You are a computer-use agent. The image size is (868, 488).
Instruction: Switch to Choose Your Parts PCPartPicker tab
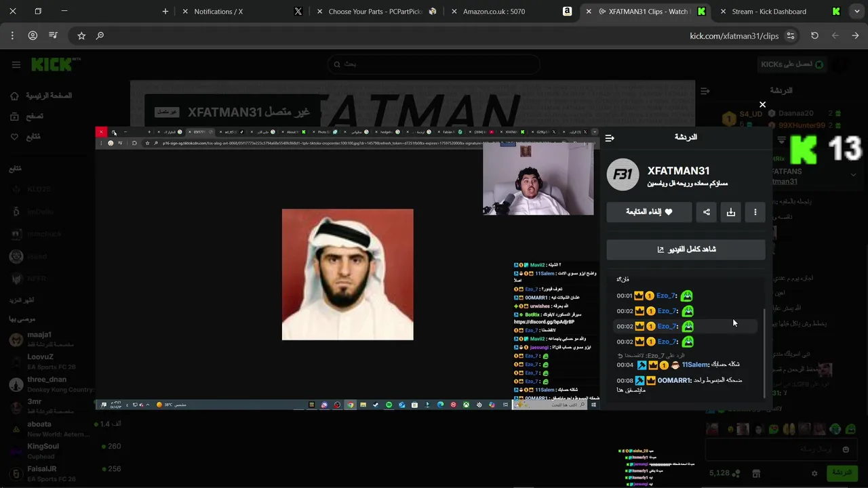click(376, 12)
